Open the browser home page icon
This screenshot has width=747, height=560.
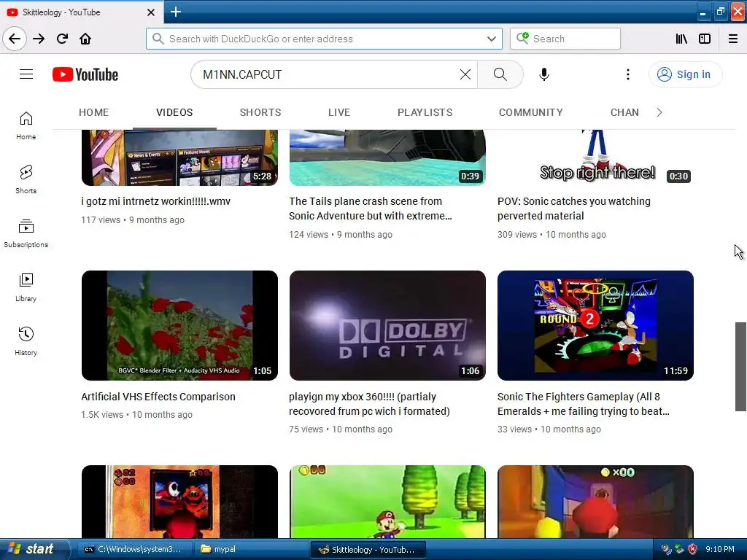coord(85,39)
